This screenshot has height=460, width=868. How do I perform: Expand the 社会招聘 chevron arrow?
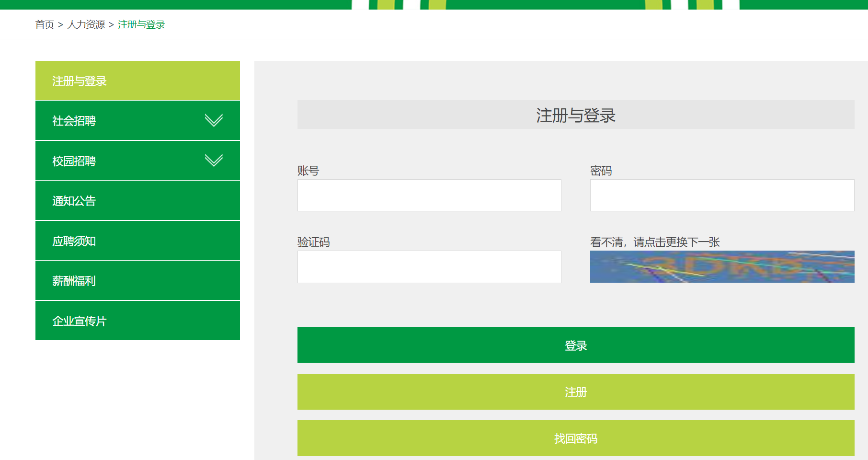(x=214, y=120)
